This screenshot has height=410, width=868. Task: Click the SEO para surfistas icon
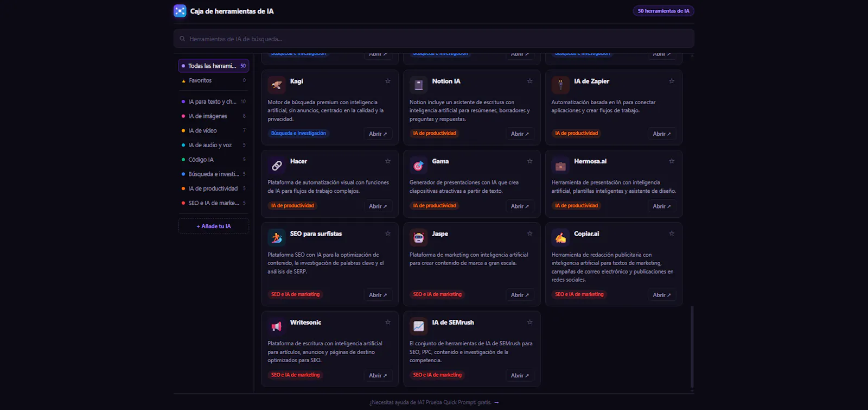277,237
